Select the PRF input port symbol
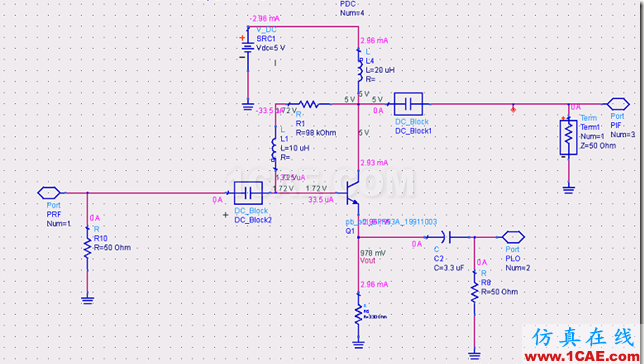The image size is (644, 364). click(x=49, y=192)
